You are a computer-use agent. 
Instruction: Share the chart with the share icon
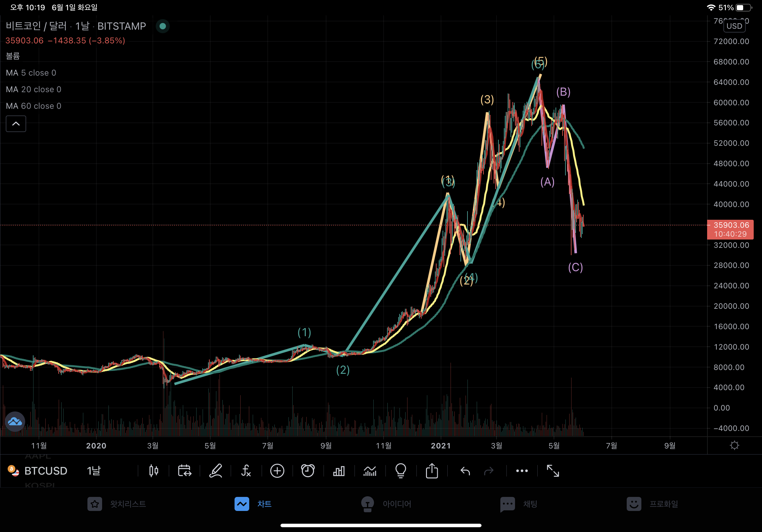[432, 471]
